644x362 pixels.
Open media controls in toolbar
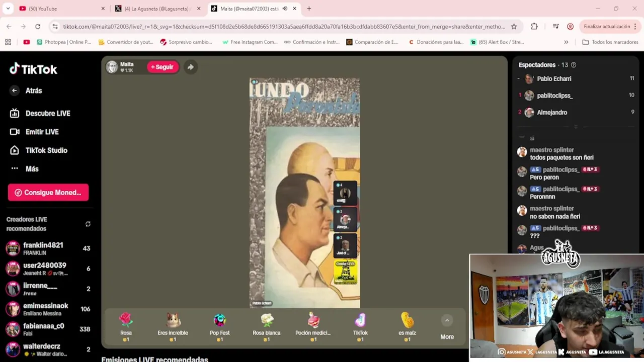pyautogui.click(x=555, y=27)
